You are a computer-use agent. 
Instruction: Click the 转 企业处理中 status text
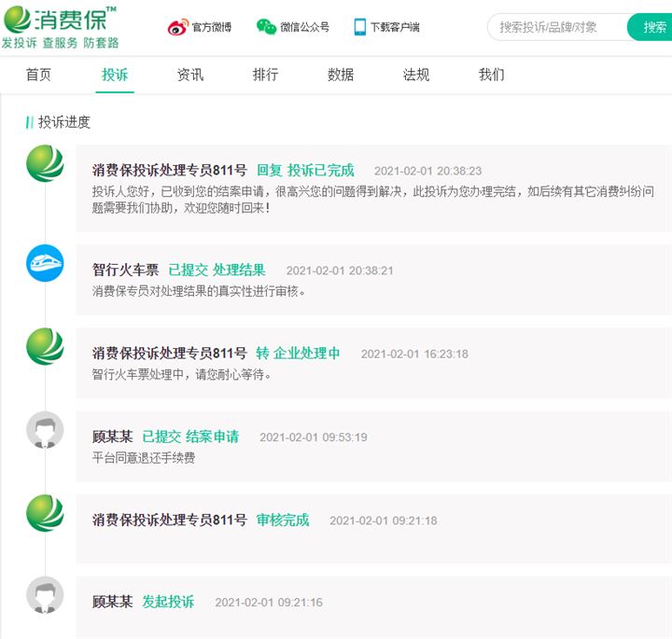[x=298, y=354]
